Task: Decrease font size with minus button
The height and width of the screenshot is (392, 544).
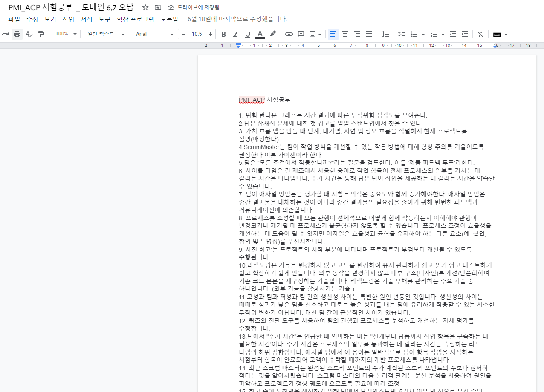Action: pyautogui.click(x=183, y=34)
